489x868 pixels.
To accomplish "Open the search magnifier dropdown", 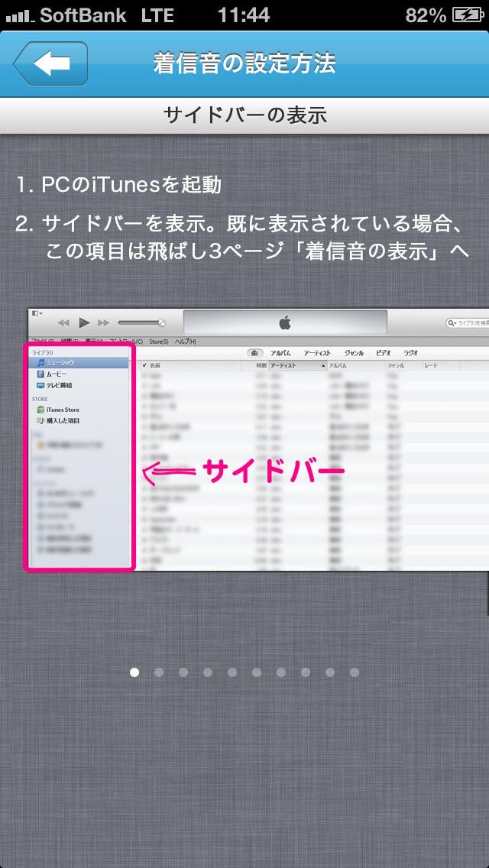I will point(452,323).
